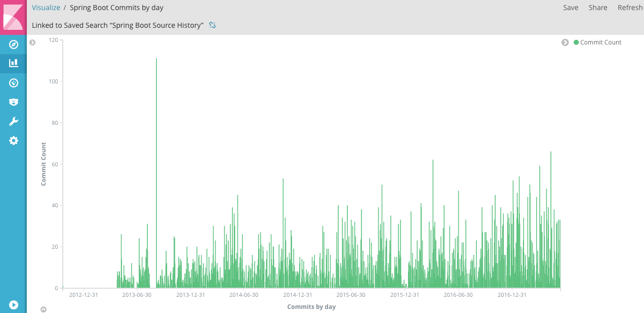Image resolution: width=644 pixels, height=313 pixels.
Task: Click the Refresh icon in the top bar
Action: (x=629, y=8)
